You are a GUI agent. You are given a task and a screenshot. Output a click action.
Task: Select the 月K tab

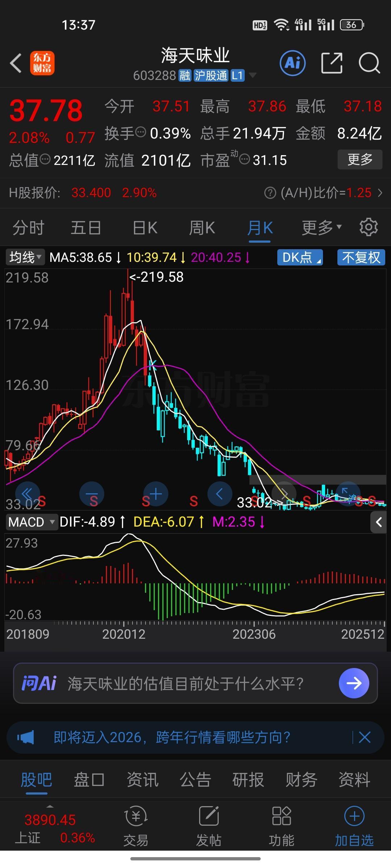[x=260, y=228]
